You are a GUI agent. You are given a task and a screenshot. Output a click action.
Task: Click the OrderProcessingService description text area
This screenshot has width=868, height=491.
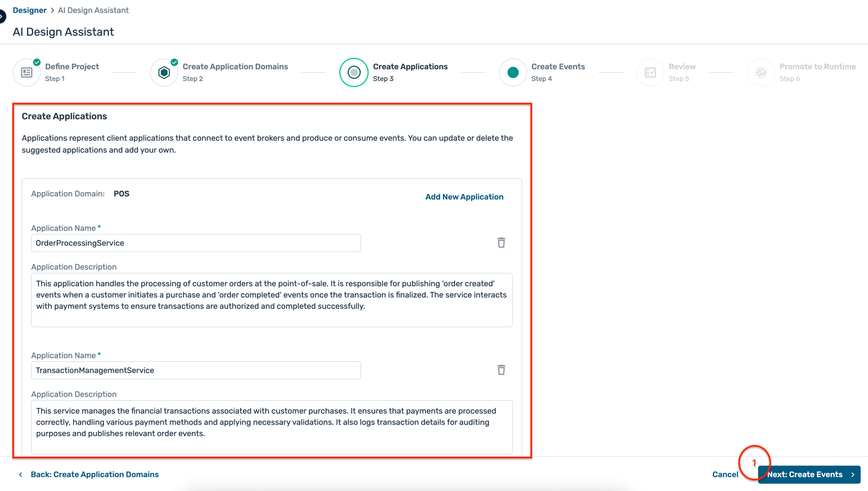coord(271,300)
